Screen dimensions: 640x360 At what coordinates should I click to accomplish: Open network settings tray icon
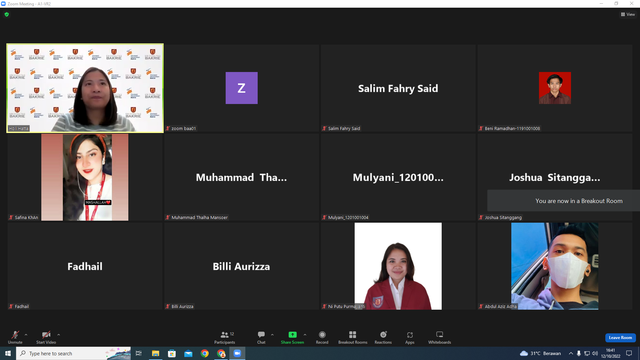coord(587,353)
